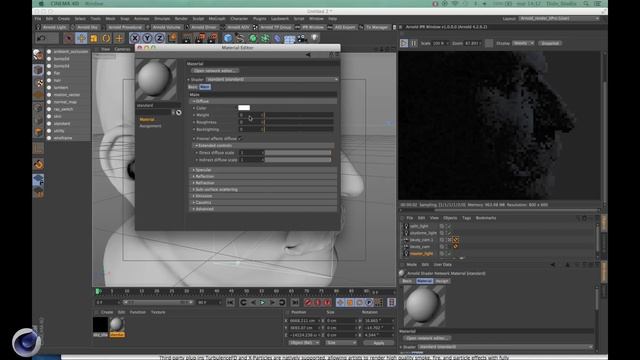640x360 pixels.
Task: Click the floor grid environment icon
Action: pyautogui.click(x=289, y=39)
